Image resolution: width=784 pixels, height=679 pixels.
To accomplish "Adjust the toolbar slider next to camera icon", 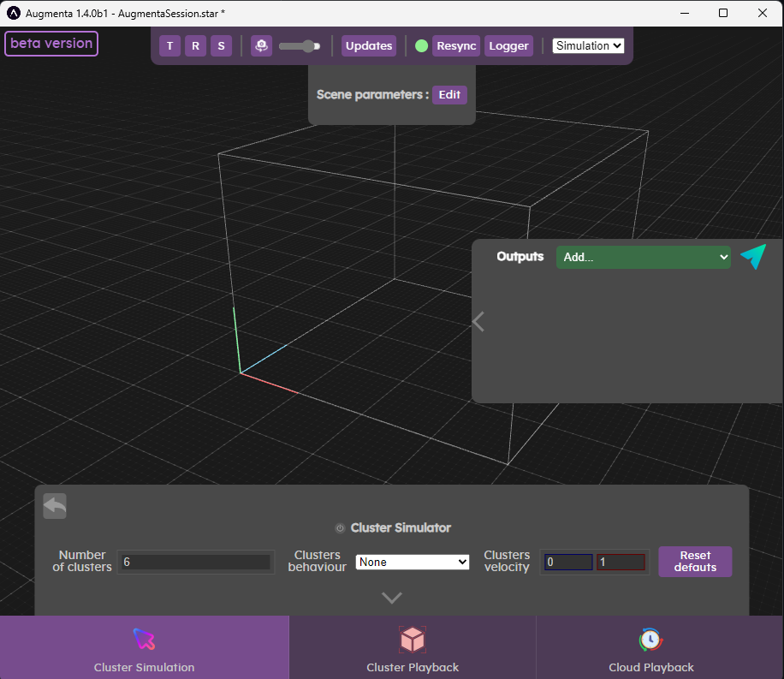I will tap(300, 46).
